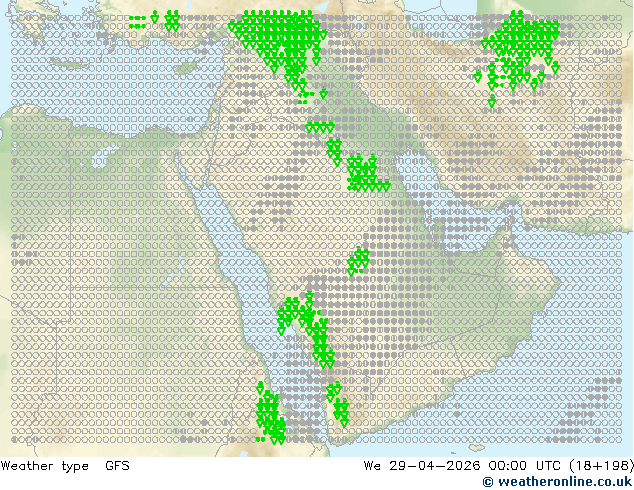
Task: Click the forecast date '29-04-2026 00:00 UTC'
Action: coord(475,466)
